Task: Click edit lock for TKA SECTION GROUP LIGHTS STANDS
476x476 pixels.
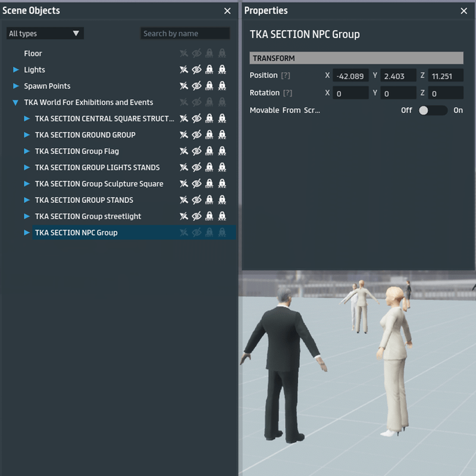Action: pyautogui.click(x=209, y=168)
